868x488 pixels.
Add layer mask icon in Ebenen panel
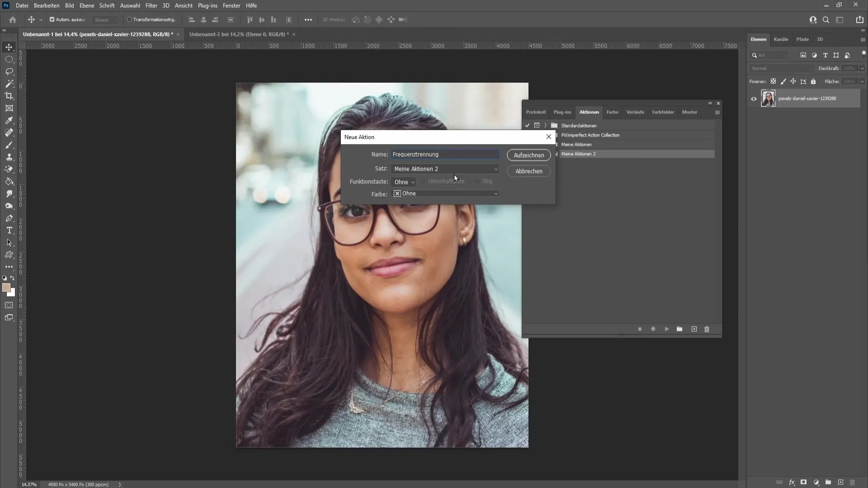coord(804,482)
